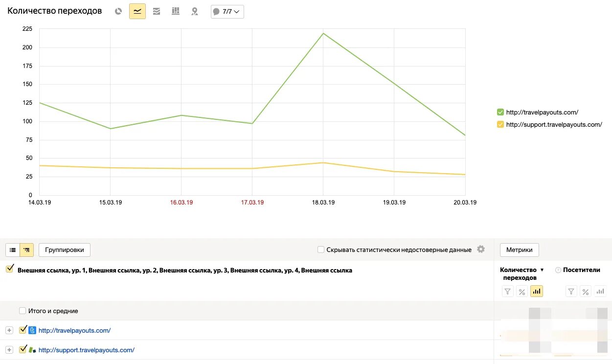Click the support.travelpayouts.com site favicon

[x=32, y=350]
